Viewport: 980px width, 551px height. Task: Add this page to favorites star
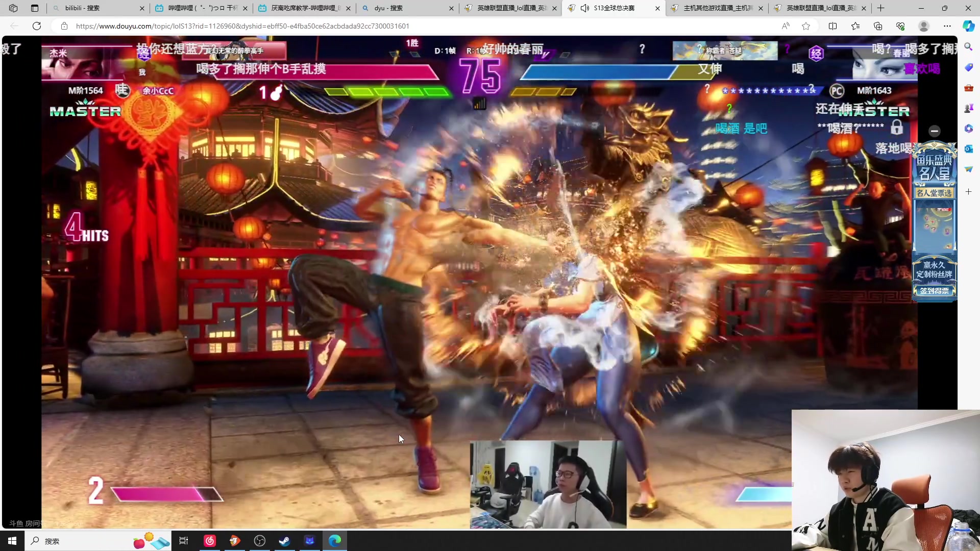[x=806, y=26]
